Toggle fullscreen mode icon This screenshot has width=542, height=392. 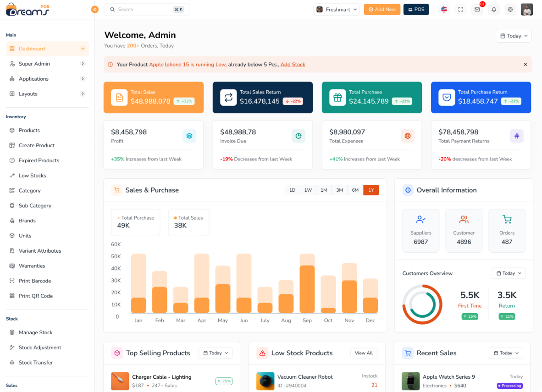(461, 9)
